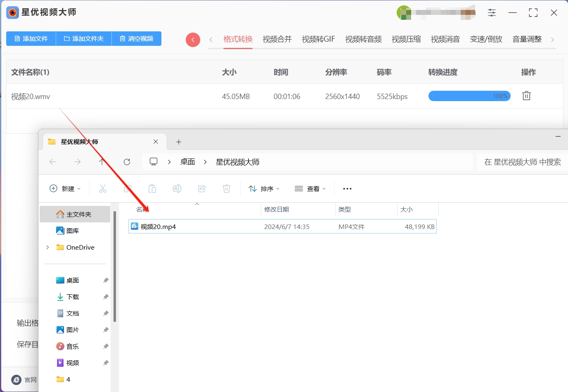Open the 官网 browser icon
568x392 pixels.
point(16,380)
